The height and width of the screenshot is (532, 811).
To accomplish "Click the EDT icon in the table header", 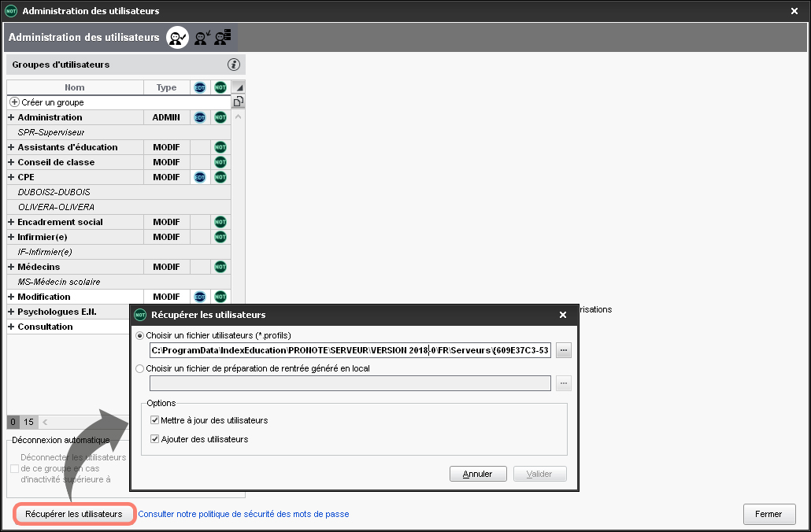I will click(x=200, y=87).
